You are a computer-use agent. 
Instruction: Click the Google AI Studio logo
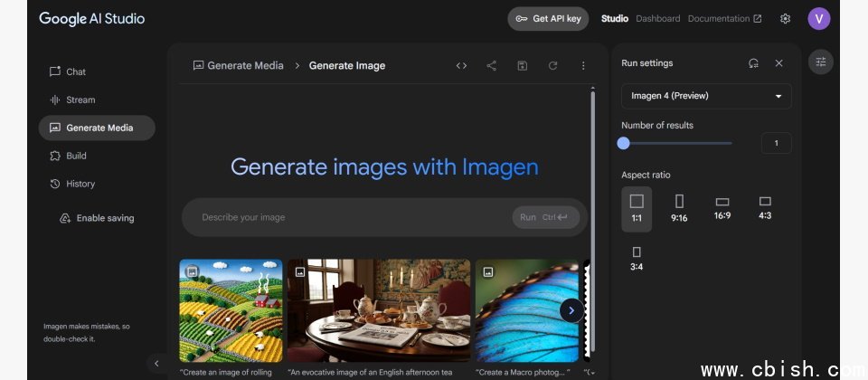(x=92, y=19)
